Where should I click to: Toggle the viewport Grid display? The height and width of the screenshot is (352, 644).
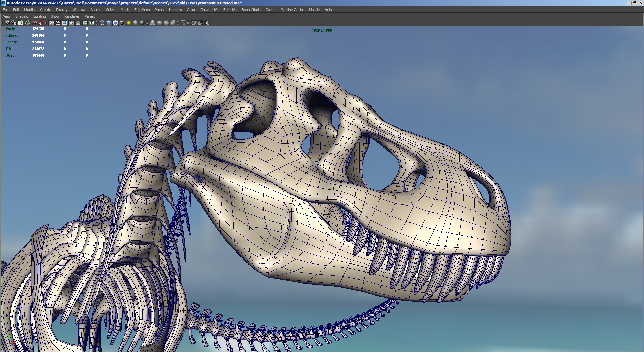click(x=51, y=23)
